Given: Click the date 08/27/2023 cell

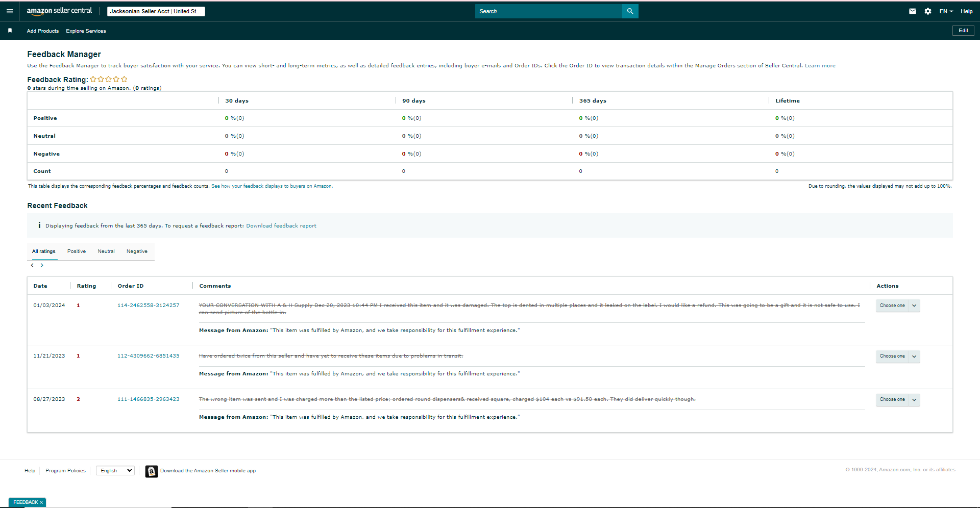Looking at the screenshot, I should 49,399.
